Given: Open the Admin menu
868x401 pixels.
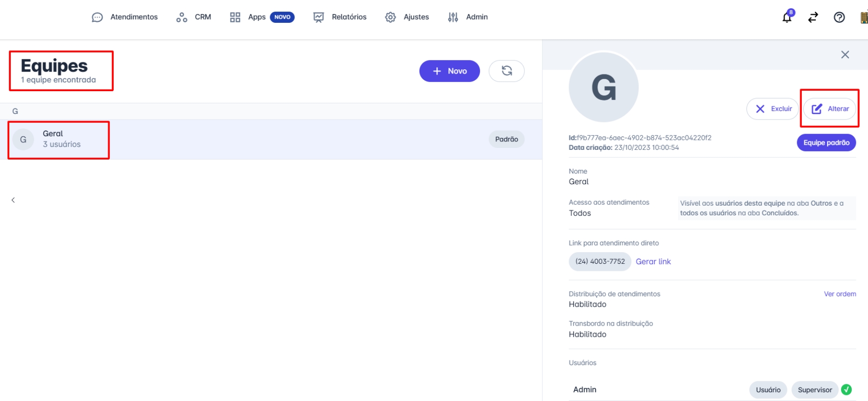Looking at the screenshot, I should point(468,17).
